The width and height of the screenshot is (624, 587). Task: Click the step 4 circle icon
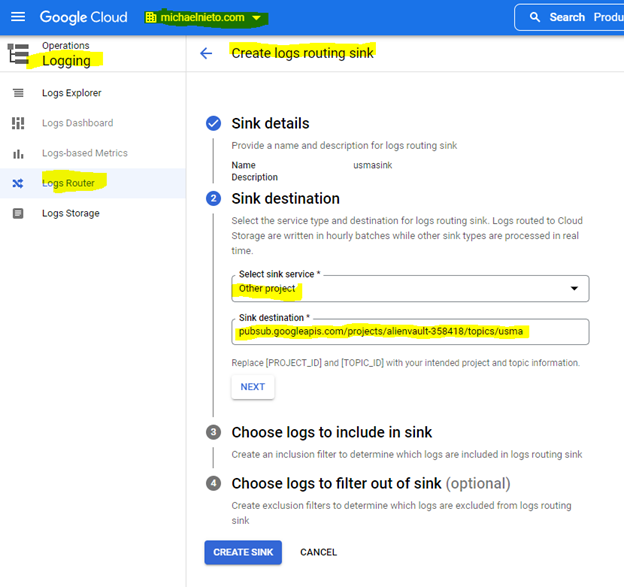213,484
